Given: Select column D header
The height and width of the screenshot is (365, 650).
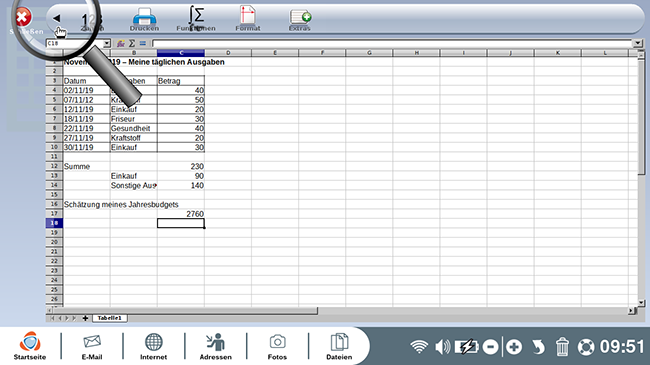Looking at the screenshot, I should pos(228,53).
